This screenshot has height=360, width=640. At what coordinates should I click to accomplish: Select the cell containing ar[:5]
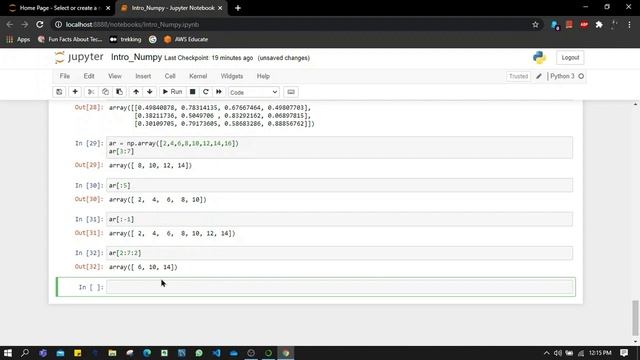(340, 185)
